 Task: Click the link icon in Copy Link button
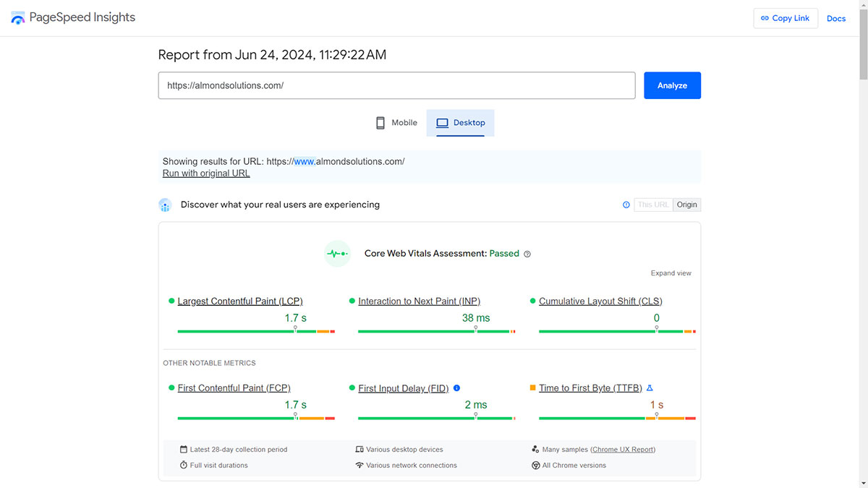click(765, 18)
